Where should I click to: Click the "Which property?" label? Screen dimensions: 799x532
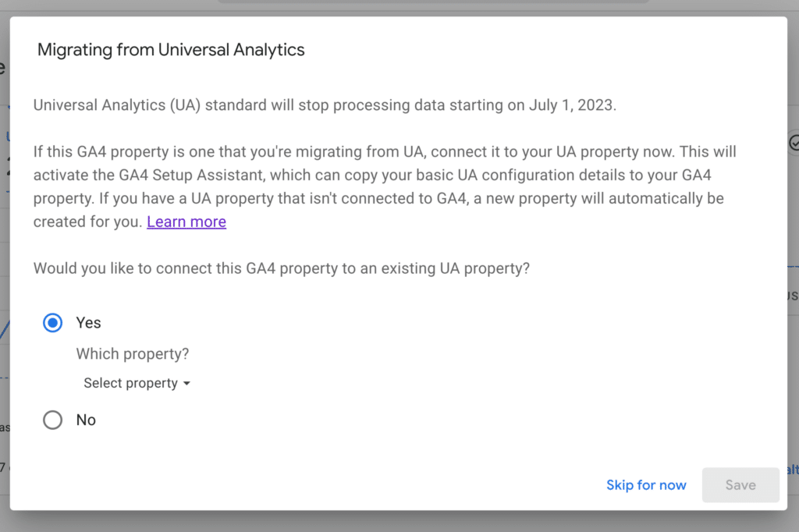point(132,353)
